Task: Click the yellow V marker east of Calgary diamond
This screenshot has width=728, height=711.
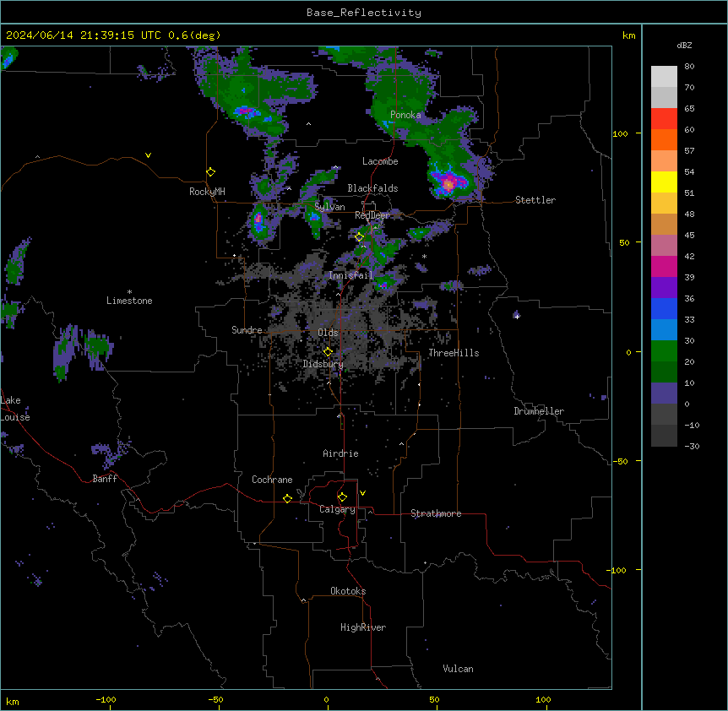Action: [362, 493]
